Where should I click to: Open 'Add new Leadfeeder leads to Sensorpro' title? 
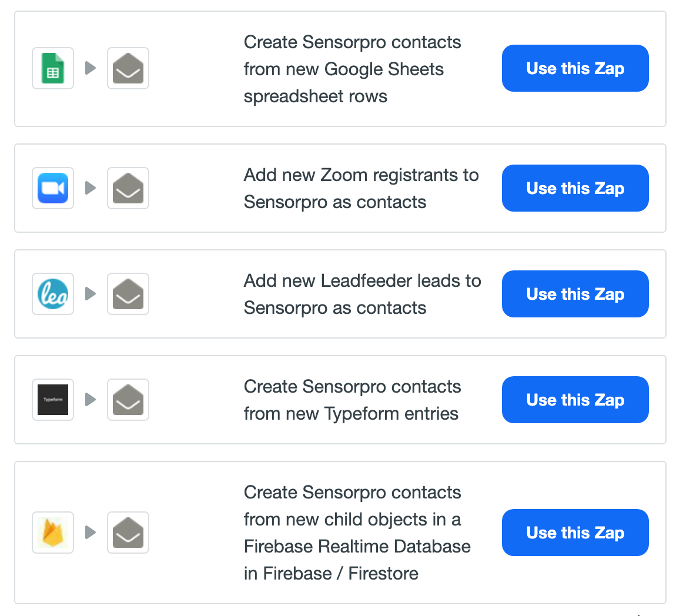pyautogui.click(x=362, y=294)
